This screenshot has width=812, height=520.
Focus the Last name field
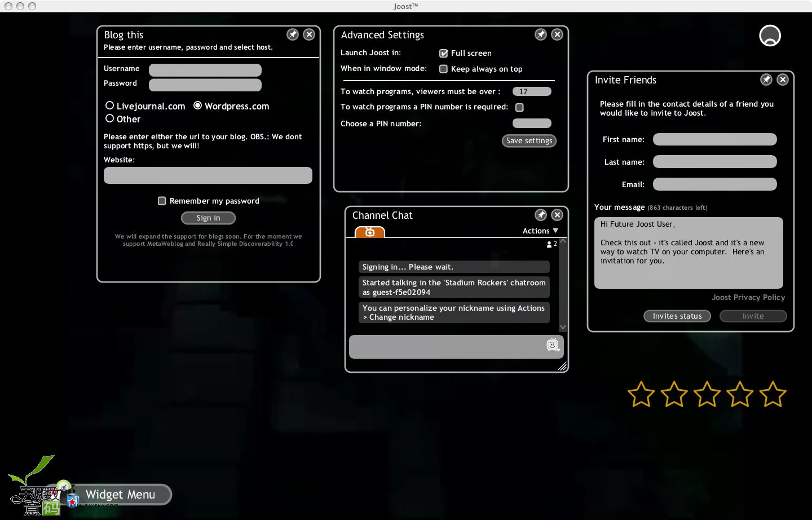pyautogui.click(x=715, y=162)
